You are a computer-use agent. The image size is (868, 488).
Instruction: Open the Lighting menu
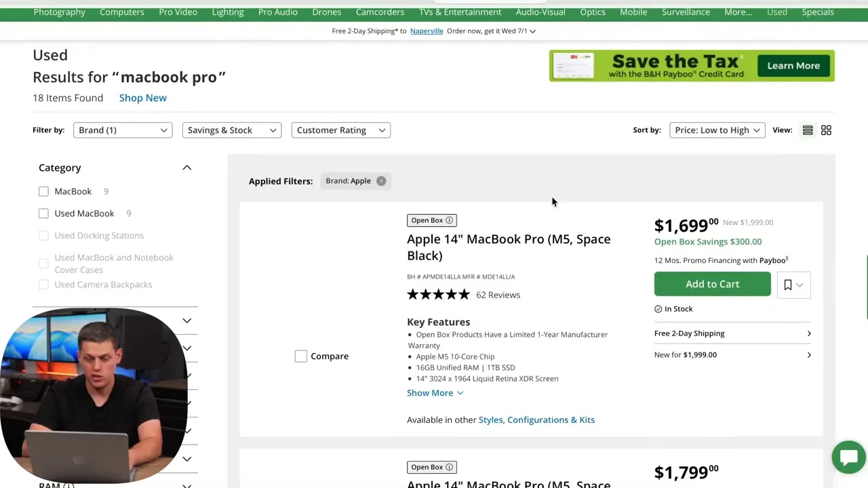[x=228, y=12]
